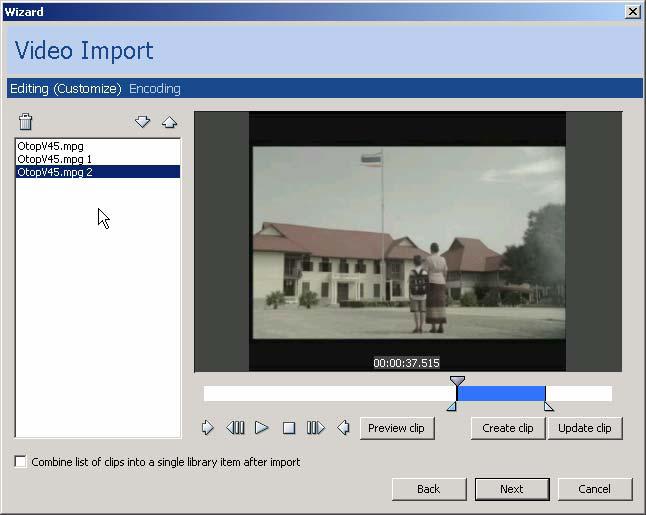The width and height of the screenshot is (646, 515).
Task: Click the Play button
Action: (x=262, y=428)
